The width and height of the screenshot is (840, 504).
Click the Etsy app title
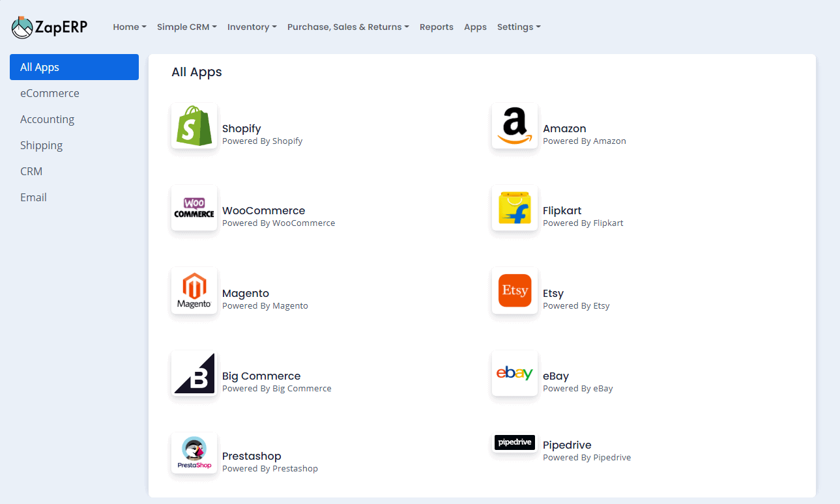coord(553,294)
